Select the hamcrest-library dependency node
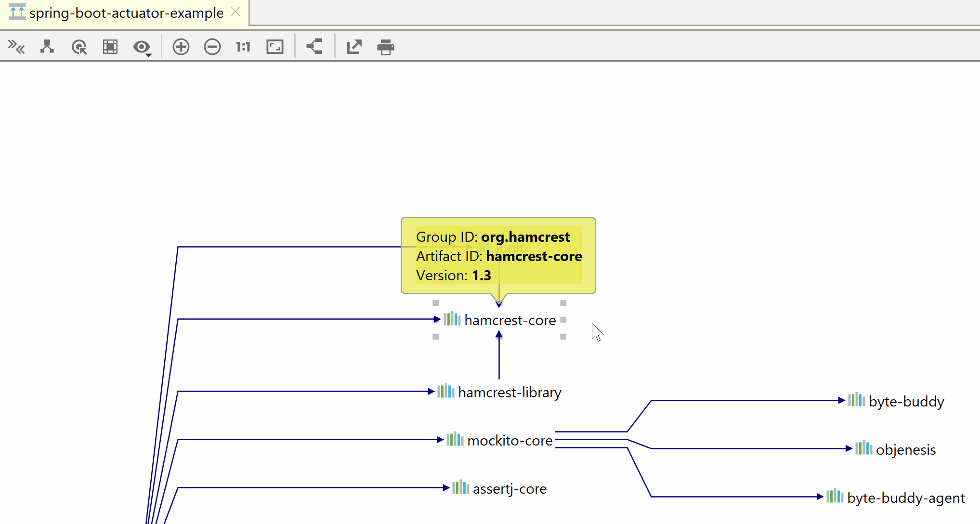Viewport: 980px width, 524px height. coord(509,392)
